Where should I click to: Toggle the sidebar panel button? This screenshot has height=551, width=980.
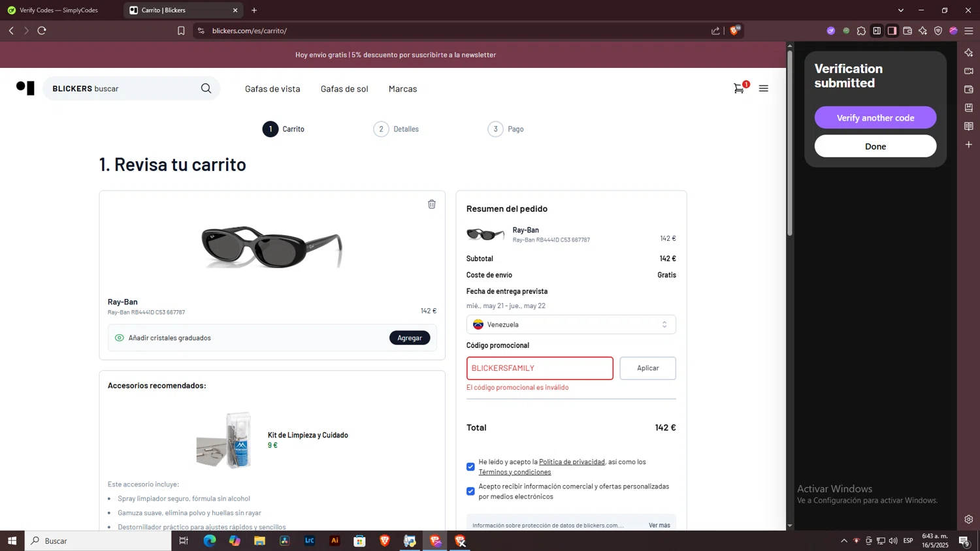click(892, 31)
